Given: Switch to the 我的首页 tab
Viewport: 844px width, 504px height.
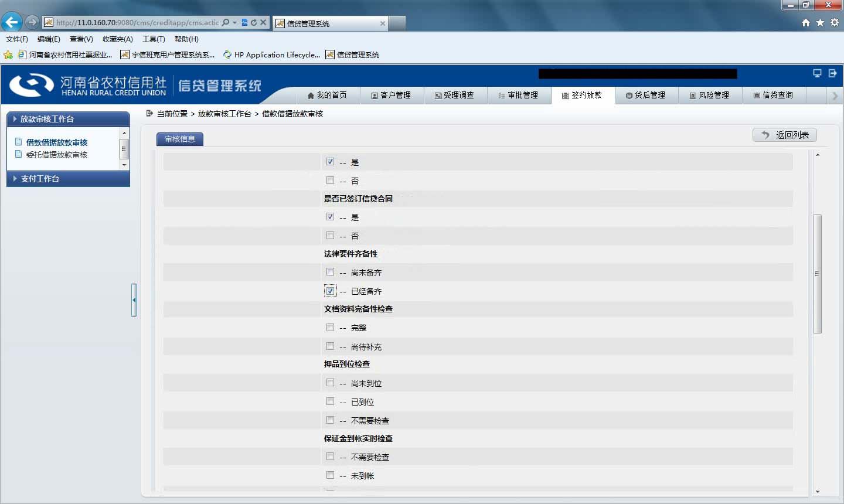Looking at the screenshot, I should (327, 95).
